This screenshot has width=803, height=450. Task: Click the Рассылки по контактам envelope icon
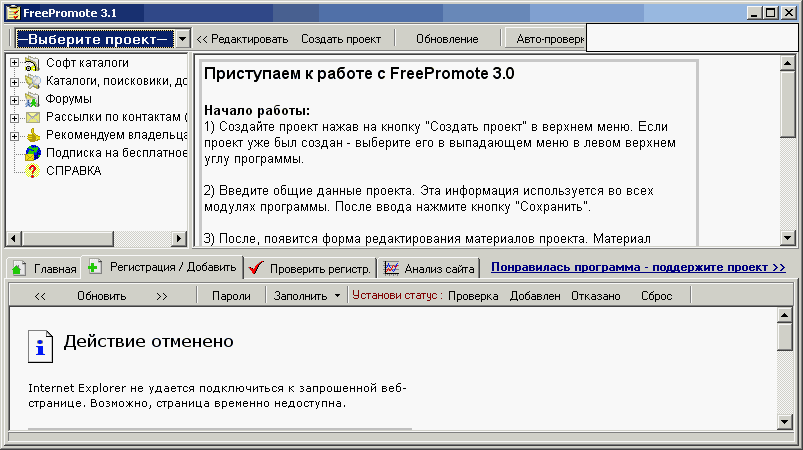pos(32,117)
